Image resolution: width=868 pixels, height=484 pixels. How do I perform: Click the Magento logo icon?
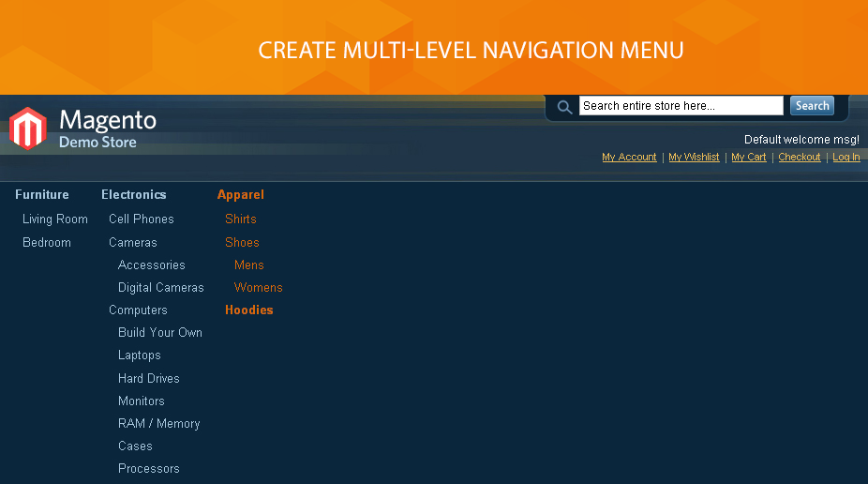(x=28, y=129)
